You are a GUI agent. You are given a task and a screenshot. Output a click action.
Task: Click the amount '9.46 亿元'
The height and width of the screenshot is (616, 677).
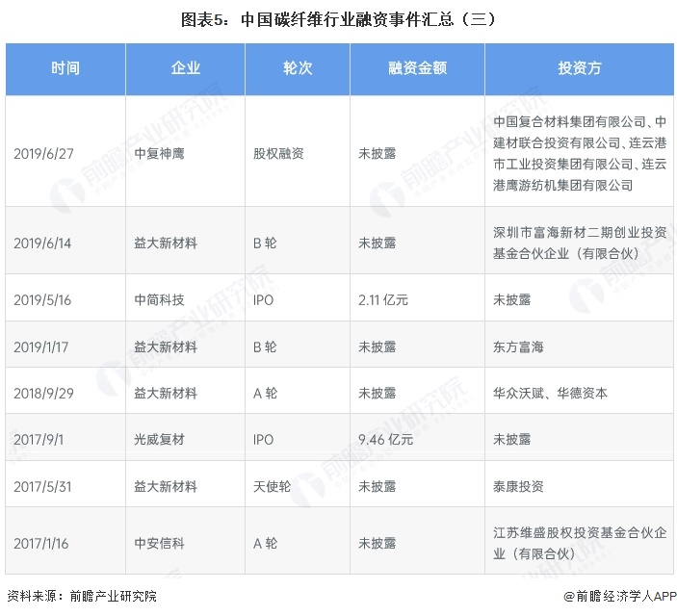coord(385,440)
